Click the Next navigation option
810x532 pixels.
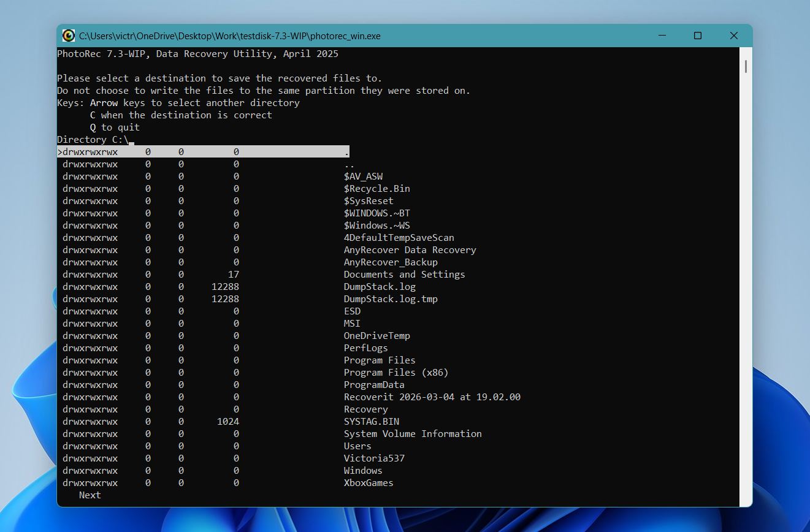(x=90, y=495)
